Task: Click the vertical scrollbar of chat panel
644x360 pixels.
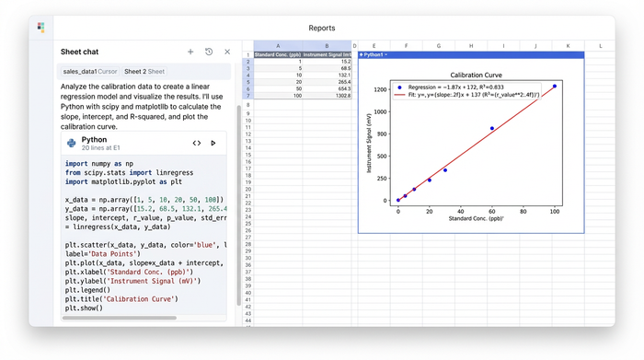Action: tap(238, 205)
